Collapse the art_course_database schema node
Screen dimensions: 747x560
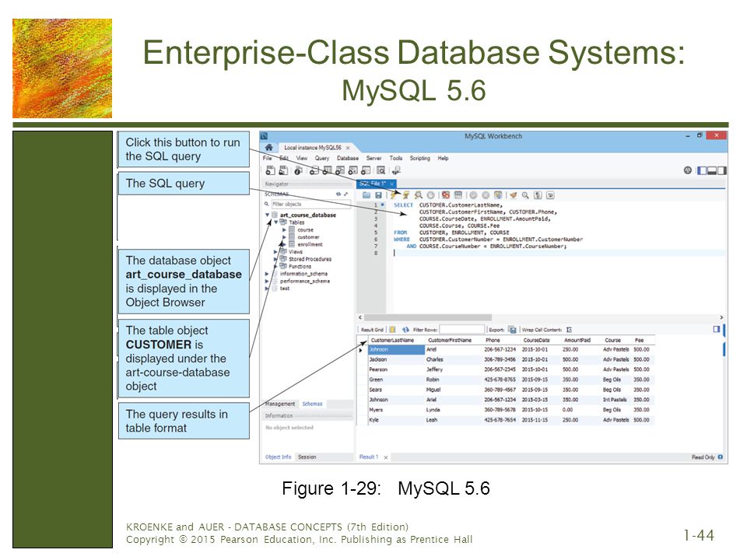pos(267,215)
